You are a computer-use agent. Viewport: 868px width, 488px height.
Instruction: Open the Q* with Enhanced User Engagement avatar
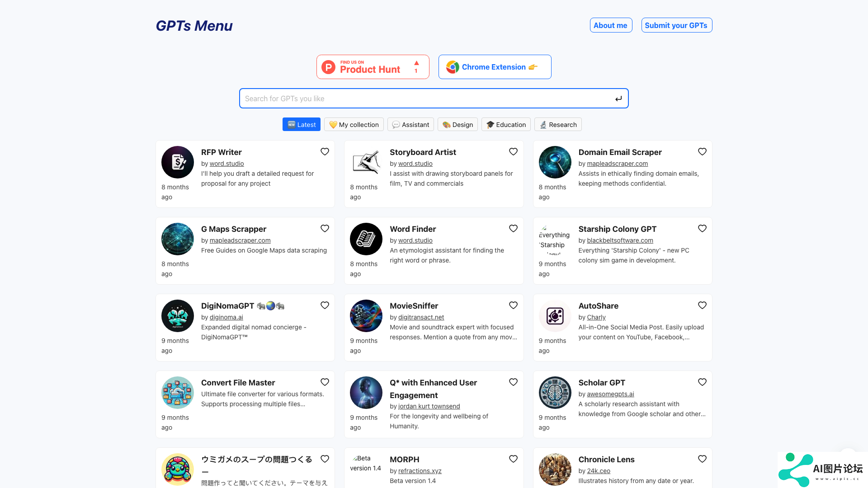[x=366, y=393]
